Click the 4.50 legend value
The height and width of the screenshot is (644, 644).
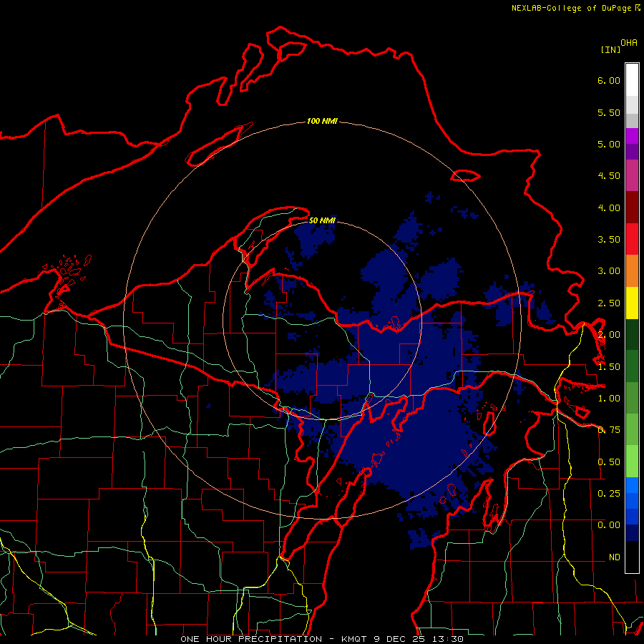[x=609, y=176]
